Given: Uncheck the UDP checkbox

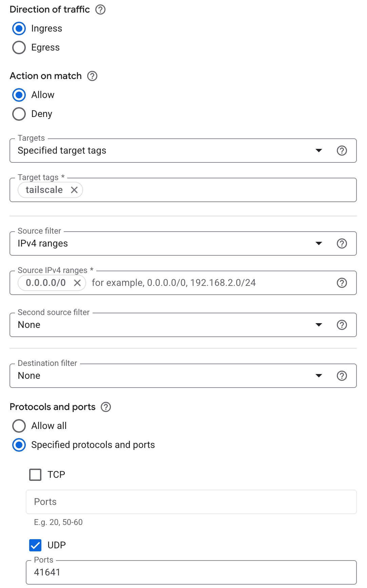Looking at the screenshot, I should coord(35,545).
